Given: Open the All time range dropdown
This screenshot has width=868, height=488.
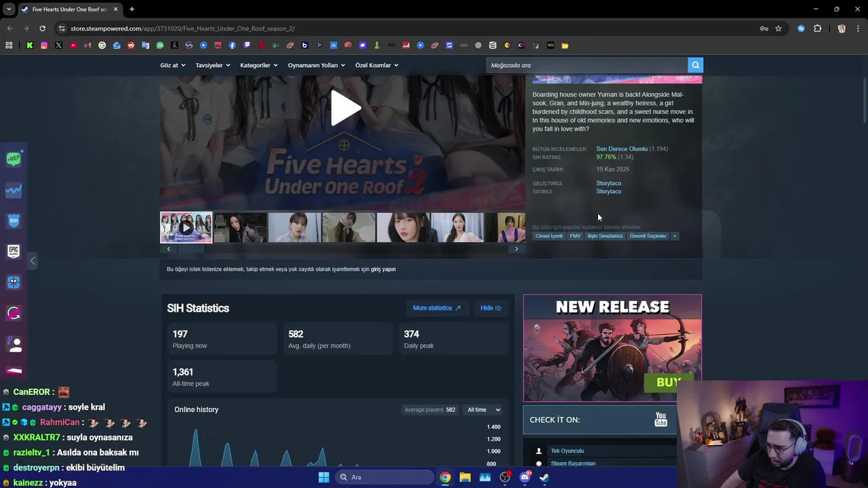Looking at the screenshot, I should coord(484,409).
